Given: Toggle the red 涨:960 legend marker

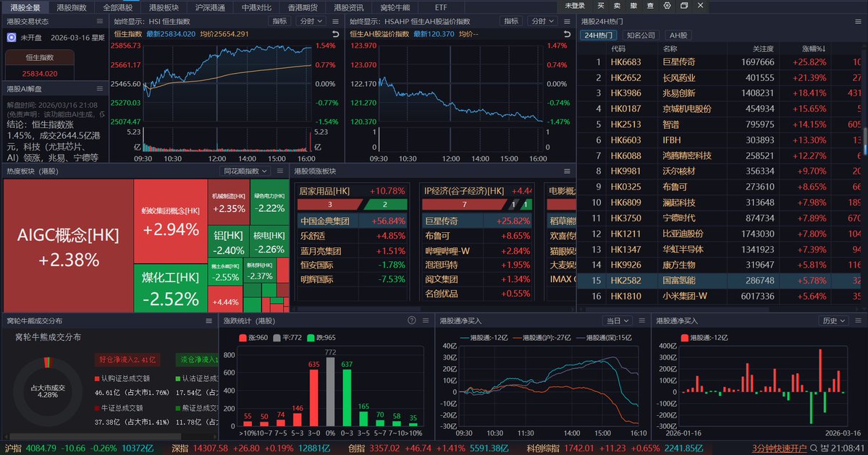Looking at the screenshot, I should point(243,338).
